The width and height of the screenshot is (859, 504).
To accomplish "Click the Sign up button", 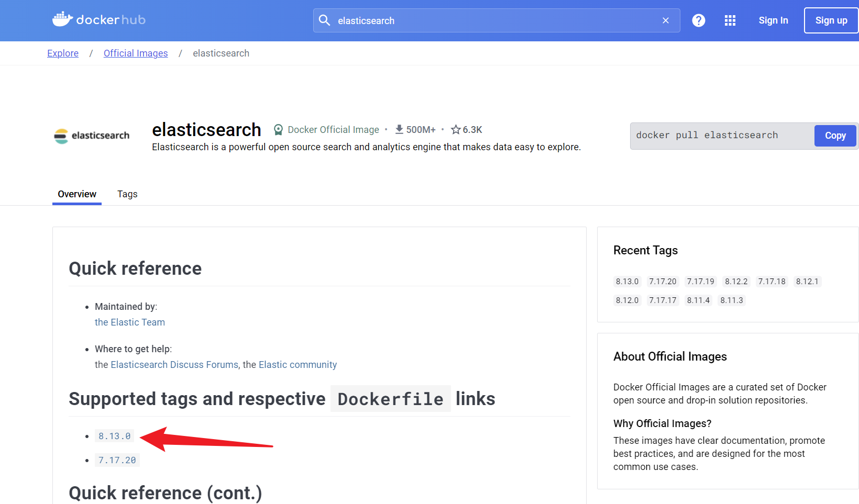I will coord(831,20).
